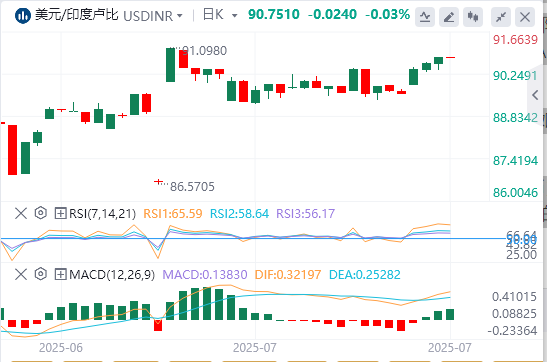
Task: Open the 日K timeframe dropdown
Action: [220, 15]
